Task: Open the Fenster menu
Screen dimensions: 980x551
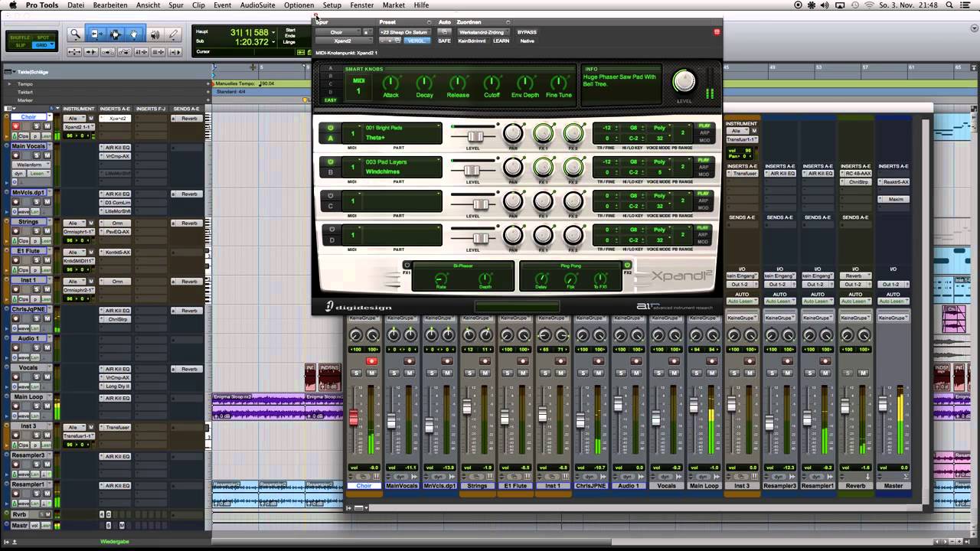Action: tap(362, 5)
